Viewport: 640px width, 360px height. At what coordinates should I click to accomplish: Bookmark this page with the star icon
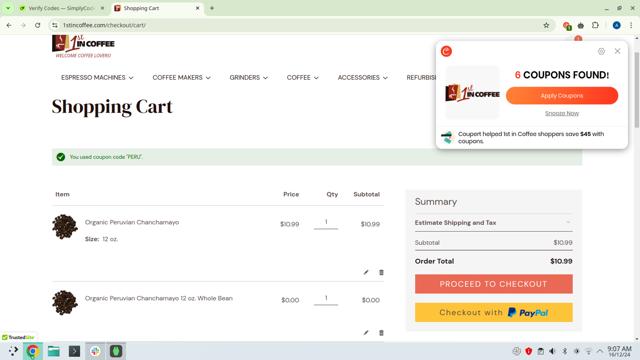pyautogui.click(x=546, y=25)
